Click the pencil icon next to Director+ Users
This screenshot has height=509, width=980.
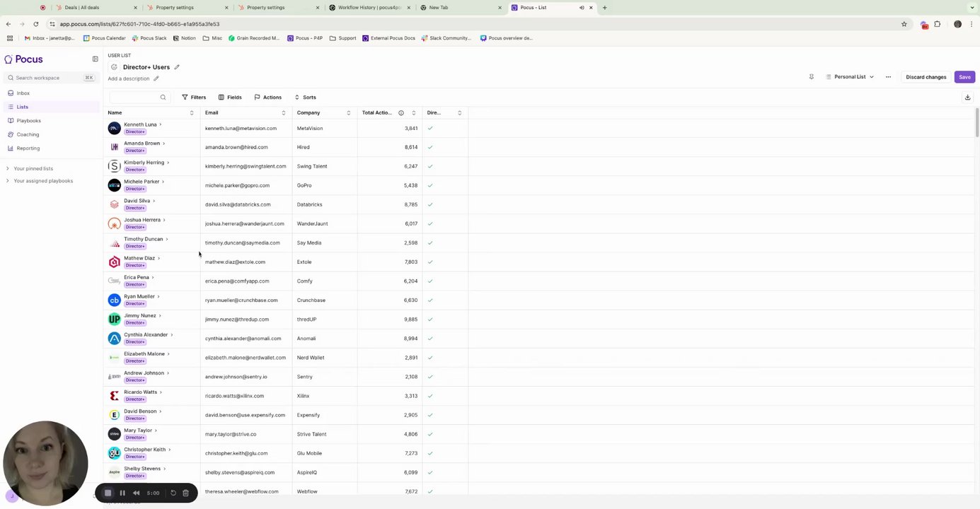177,67
